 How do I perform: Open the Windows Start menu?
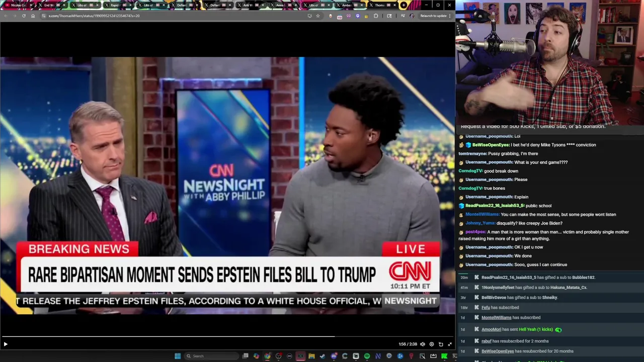tap(178, 356)
